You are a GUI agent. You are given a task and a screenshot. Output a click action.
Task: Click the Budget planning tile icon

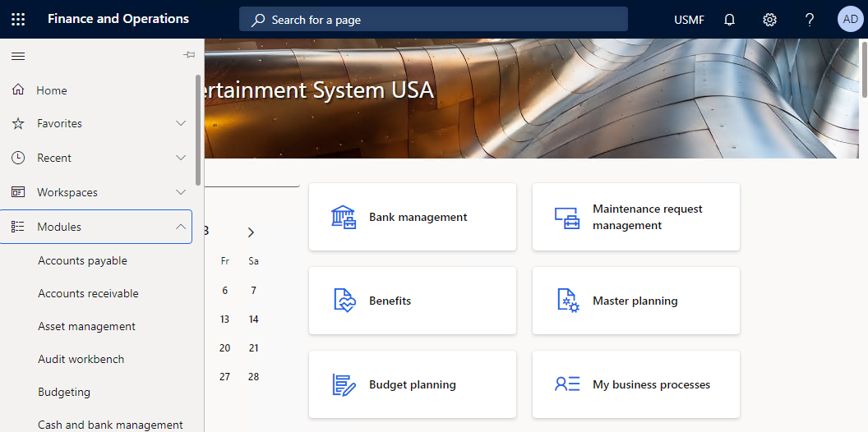pos(344,384)
